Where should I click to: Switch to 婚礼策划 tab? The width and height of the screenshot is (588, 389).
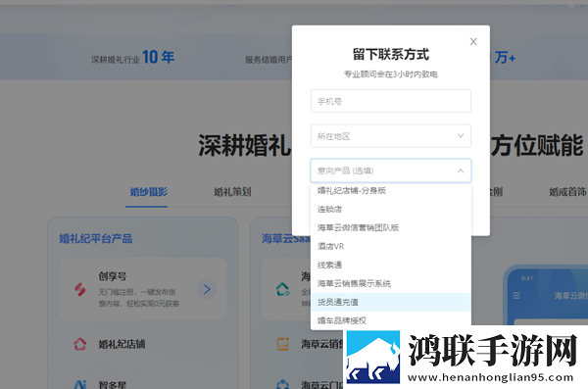point(232,192)
